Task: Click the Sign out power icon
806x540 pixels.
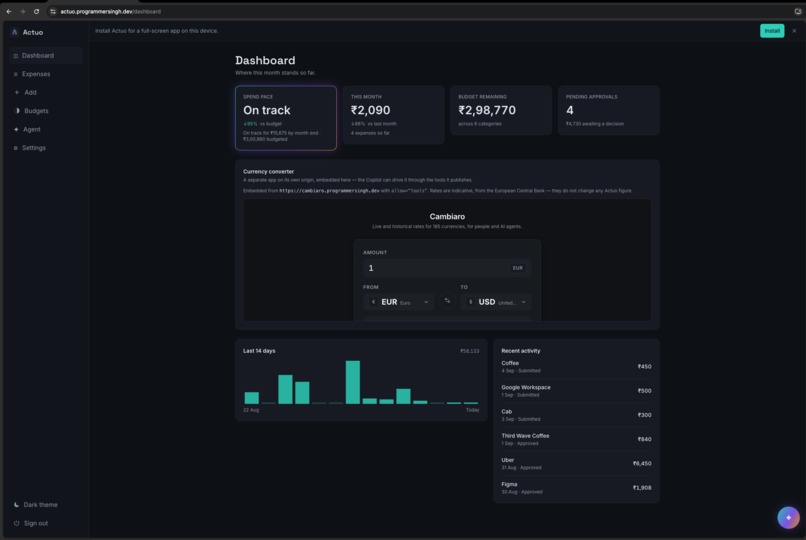Action: click(x=16, y=523)
